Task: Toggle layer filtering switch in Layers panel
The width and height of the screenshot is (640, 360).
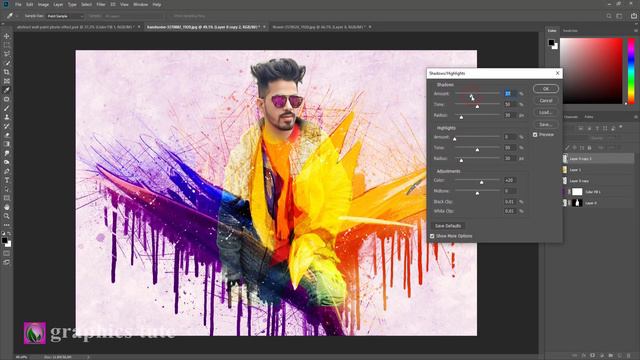Action: 621,127
